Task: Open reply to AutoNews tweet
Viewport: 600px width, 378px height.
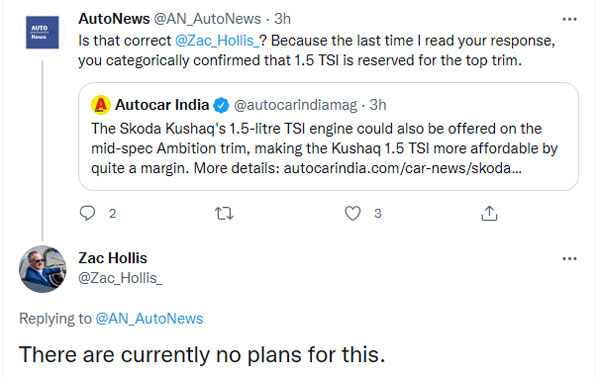Action: click(87, 213)
